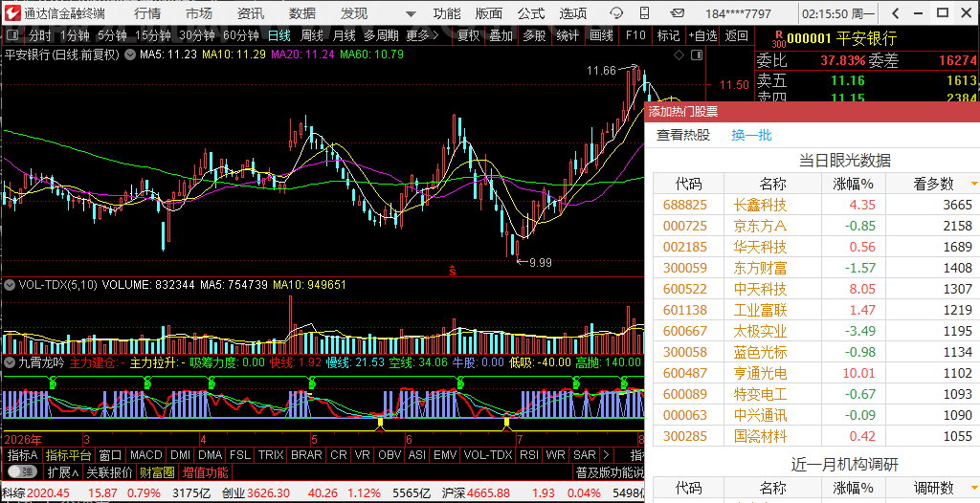Open the 多周期 multi-period view

(381, 35)
